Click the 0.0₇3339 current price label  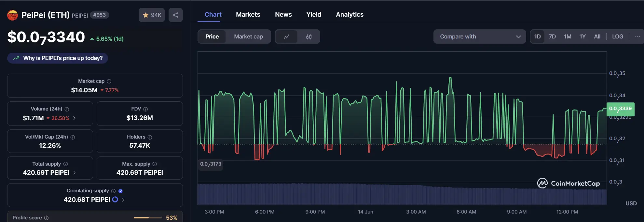pos(620,109)
